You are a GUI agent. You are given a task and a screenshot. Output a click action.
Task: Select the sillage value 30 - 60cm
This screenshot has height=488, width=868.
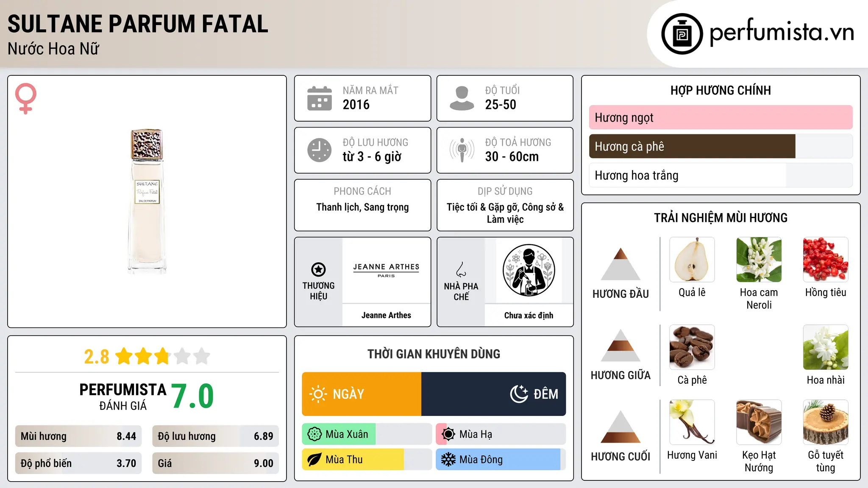pos(512,157)
